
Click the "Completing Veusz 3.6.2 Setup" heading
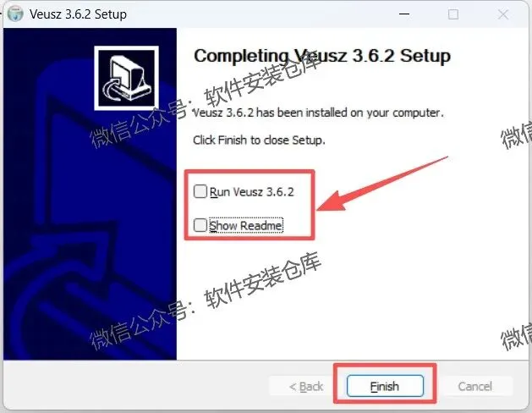(322, 56)
